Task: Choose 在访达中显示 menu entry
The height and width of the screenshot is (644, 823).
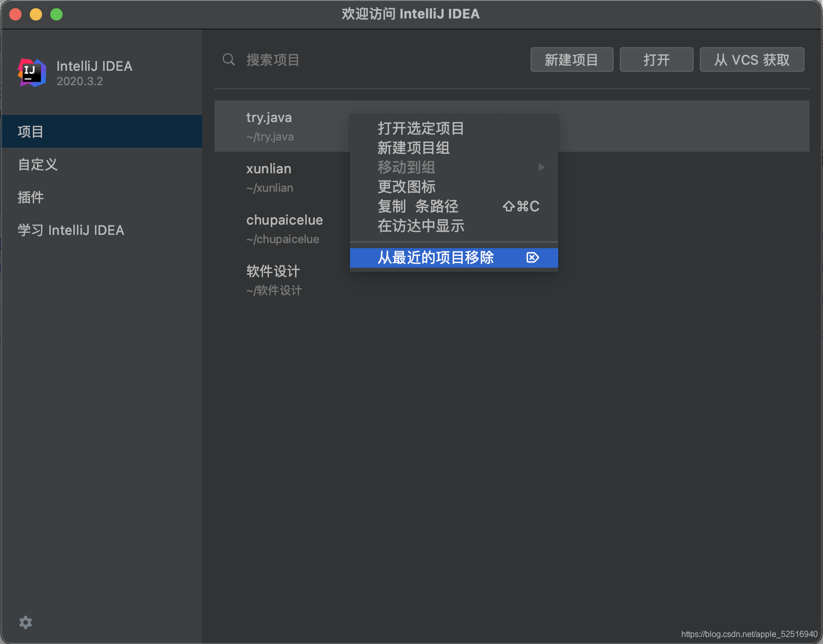Action: [454, 226]
